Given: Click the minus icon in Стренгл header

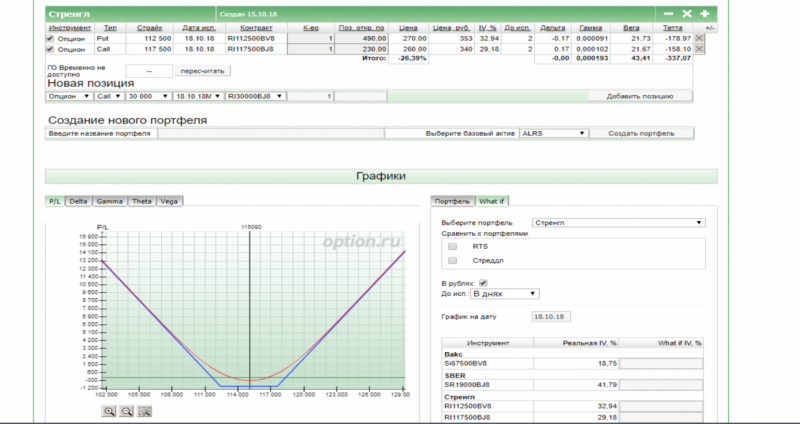Looking at the screenshot, I should [x=668, y=14].
